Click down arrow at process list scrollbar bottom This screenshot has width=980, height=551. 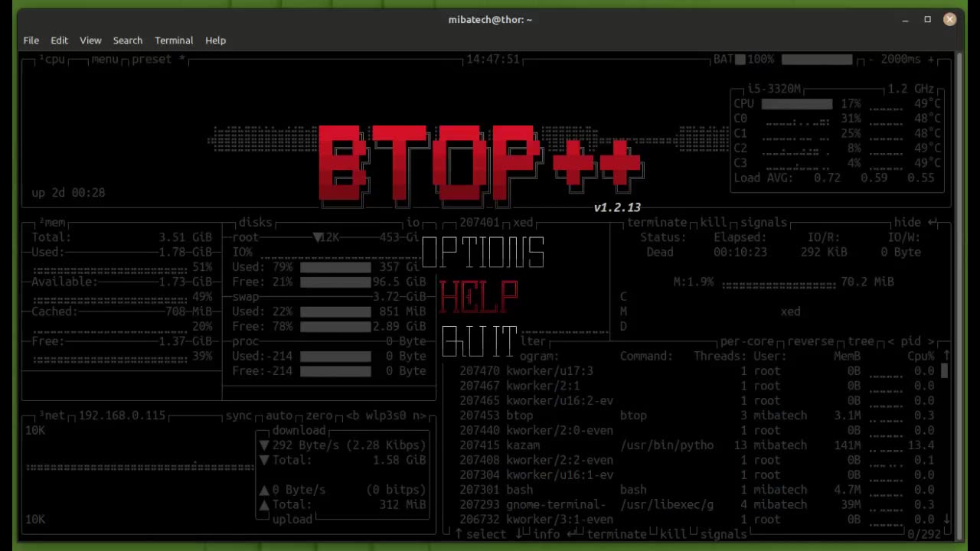946,519
